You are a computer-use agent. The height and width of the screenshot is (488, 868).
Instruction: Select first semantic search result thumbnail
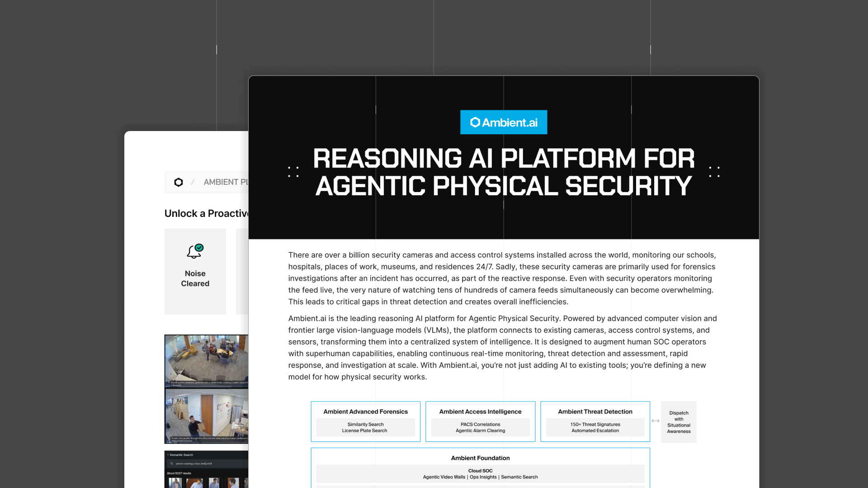pyautogui.click(x=175, y=483)
